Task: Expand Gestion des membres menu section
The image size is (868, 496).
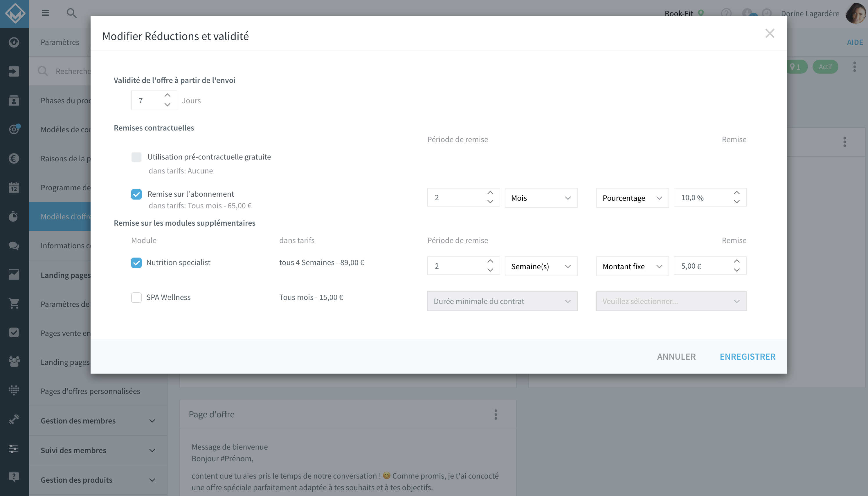Action: (98, 421)
